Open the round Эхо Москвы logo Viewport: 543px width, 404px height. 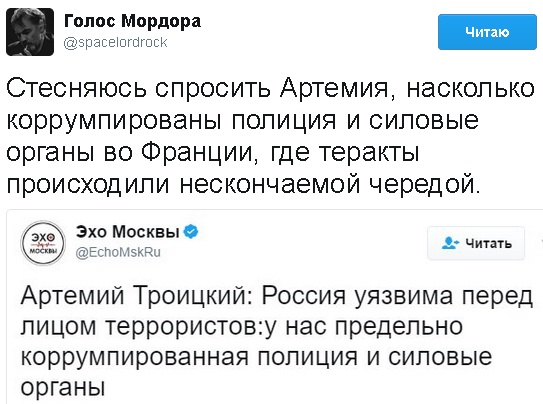(x=43, y=243)
